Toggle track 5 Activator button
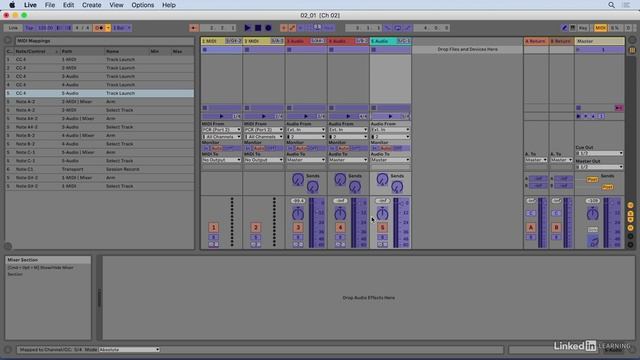 [x=382, y=227]
